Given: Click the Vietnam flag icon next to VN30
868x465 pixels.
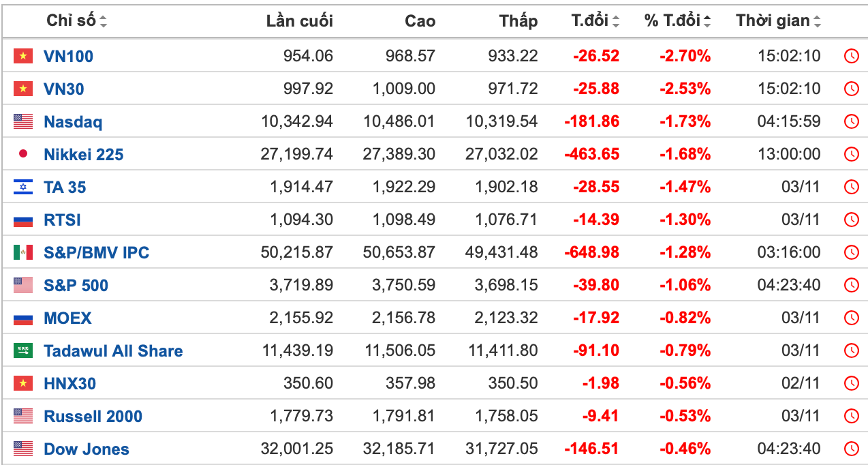Looking at the screenshot, I should 23,89.
